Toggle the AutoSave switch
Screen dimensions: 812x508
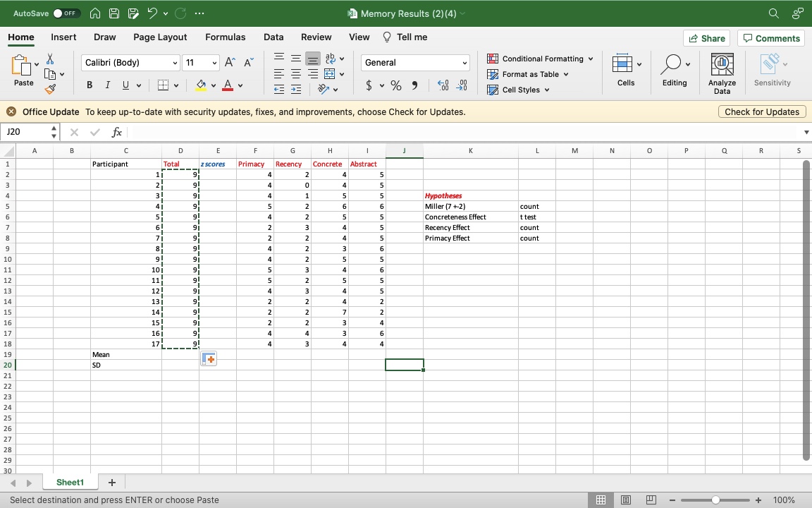click(x=66, y=13)
